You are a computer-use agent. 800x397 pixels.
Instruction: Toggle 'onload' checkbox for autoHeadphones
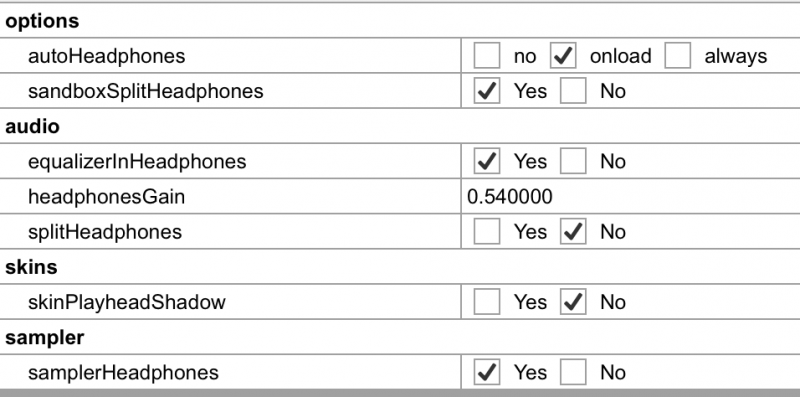point(563,56)
